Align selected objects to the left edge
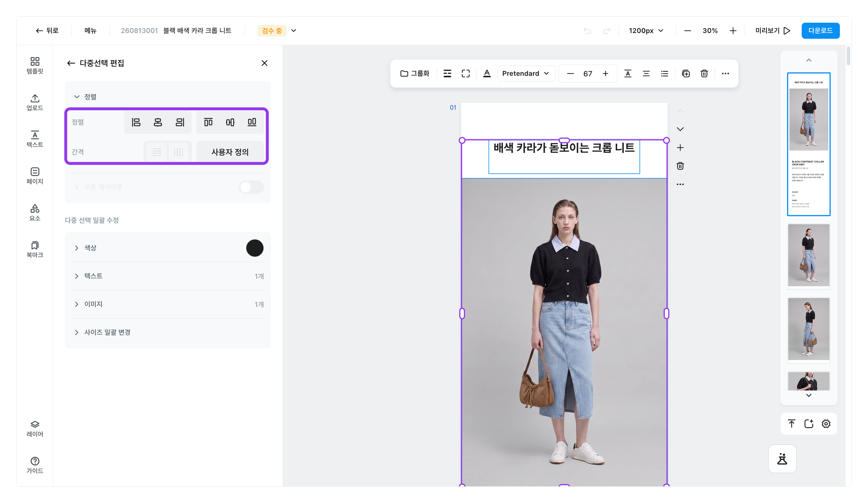868x503 pixels. (x=136, y=122)
